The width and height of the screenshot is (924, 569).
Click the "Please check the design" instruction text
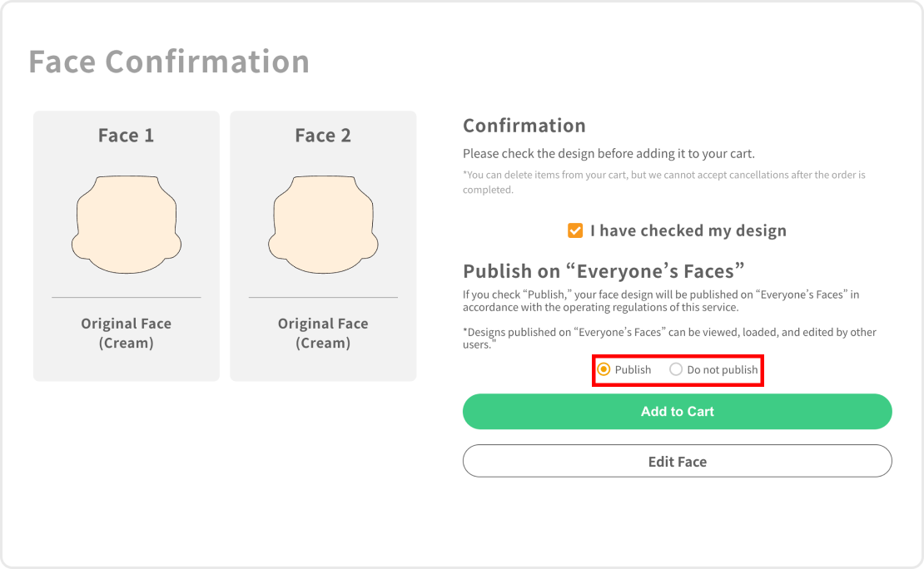609,154
